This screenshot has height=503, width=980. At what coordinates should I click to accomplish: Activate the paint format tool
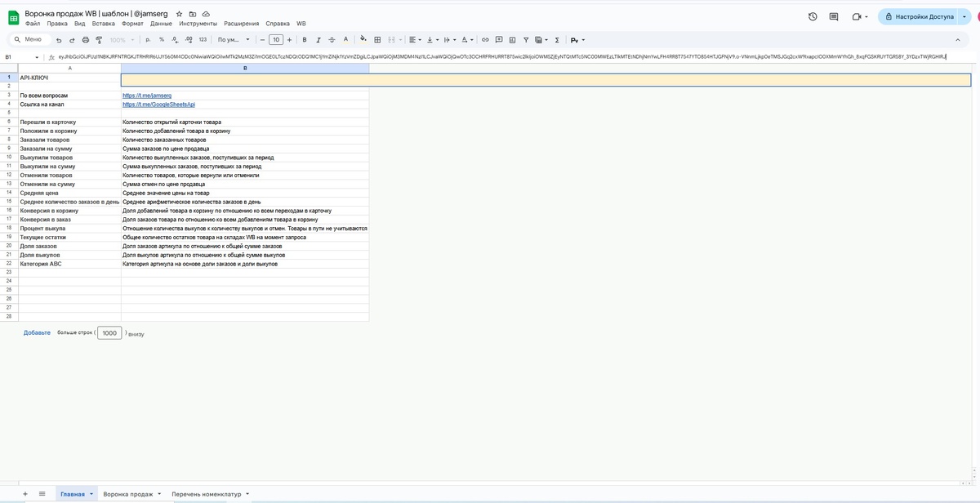tap(99, 39)
